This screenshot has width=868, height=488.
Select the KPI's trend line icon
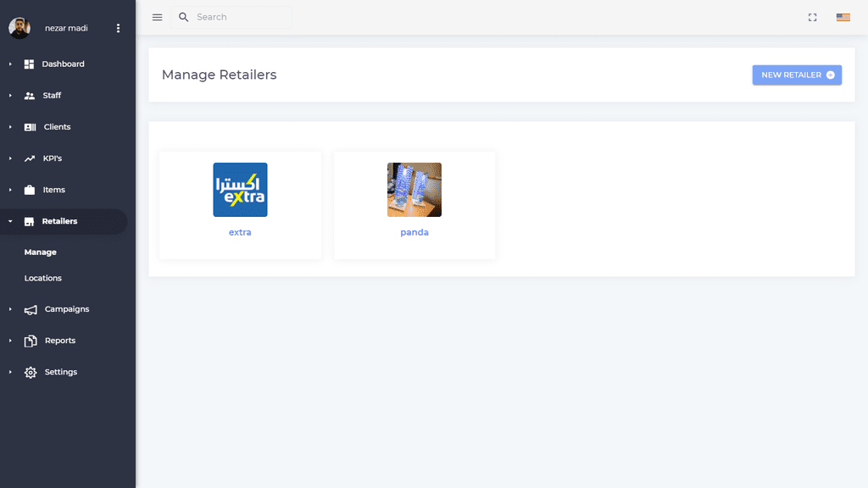tap(30, 158)
